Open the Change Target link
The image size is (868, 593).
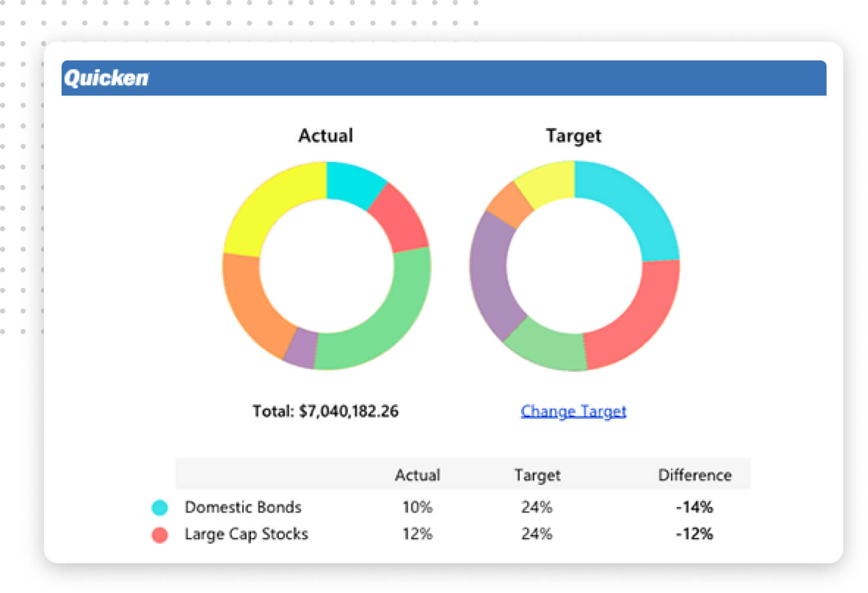[x=573, y=411]
